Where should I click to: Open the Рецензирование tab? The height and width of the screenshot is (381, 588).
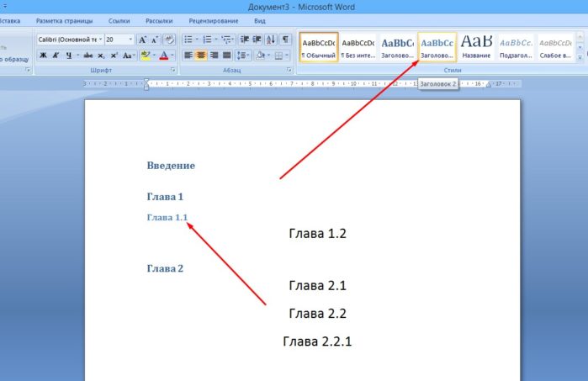coord(214,21)
